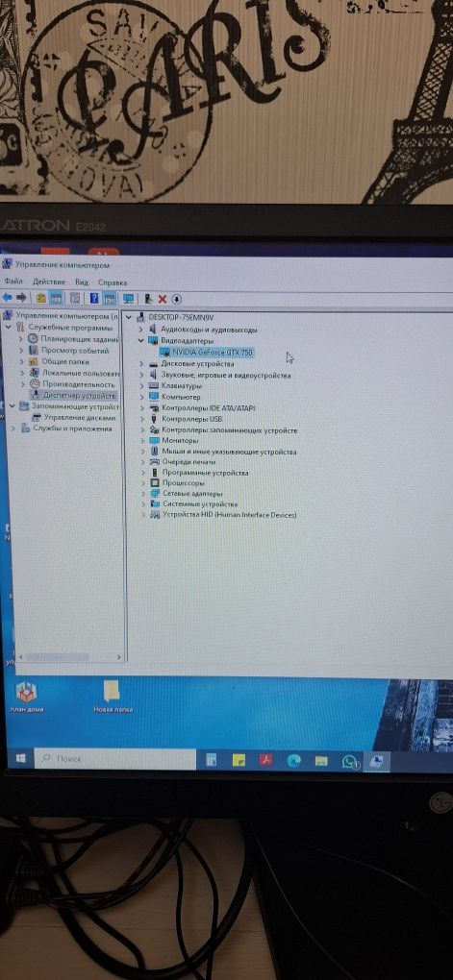This screenshot has width=453, height=980.
Task: Select Диспетчер устройств in the left tree
Action: click(x=79, y=396)
